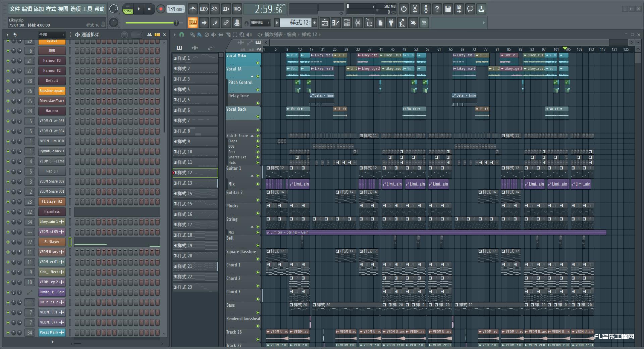Toggle the metronome icon
This screenshot has width=644, height=349.
click(x=193, y=9)
